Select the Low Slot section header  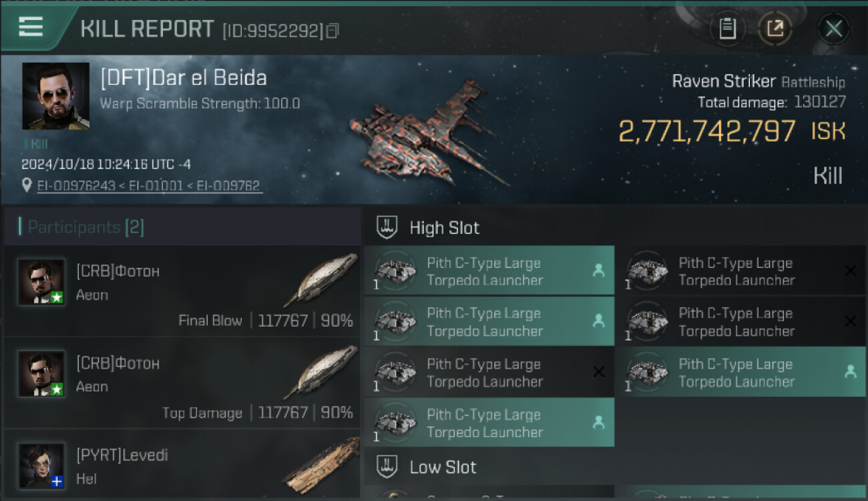pyautogui.click(x=443, y=467)
